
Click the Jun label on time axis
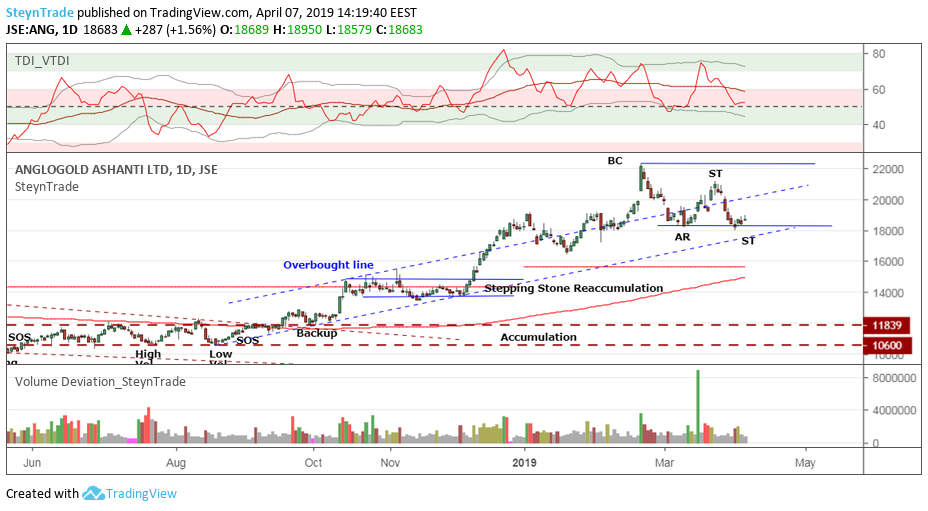coord(32,462)
